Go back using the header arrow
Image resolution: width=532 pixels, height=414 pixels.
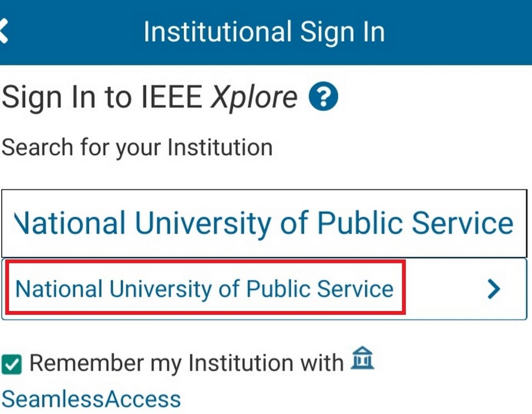[x=3, y=31]
